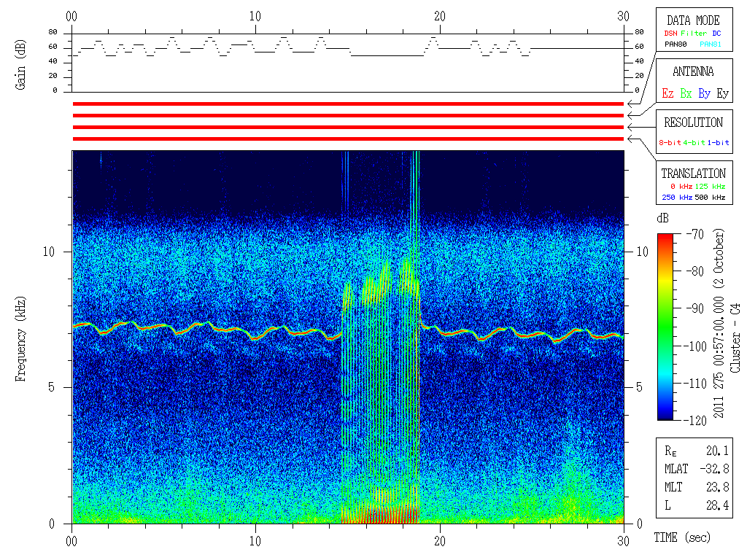
Task: Select the black Ey antenna label
Action: (723, 93)
